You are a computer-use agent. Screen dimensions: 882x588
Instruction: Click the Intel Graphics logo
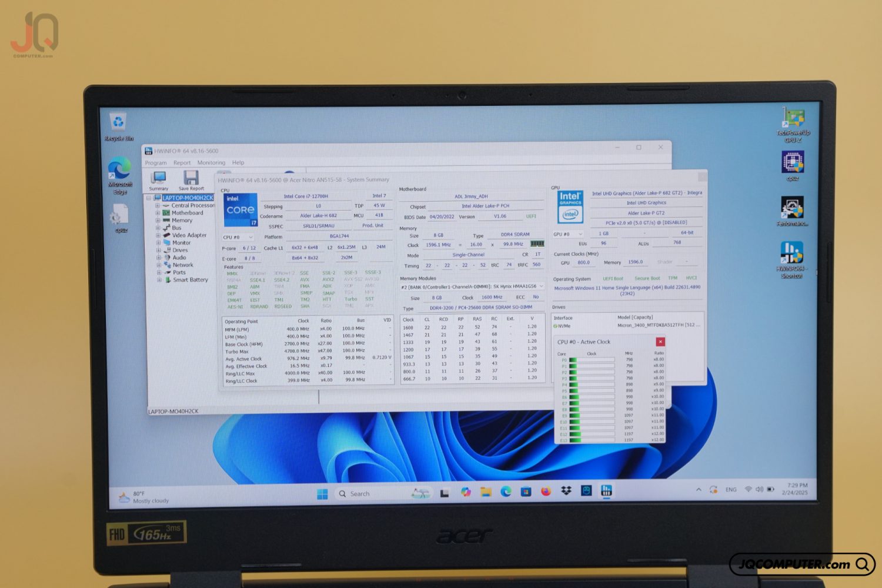pyautogui.click(x=570, y=206)
